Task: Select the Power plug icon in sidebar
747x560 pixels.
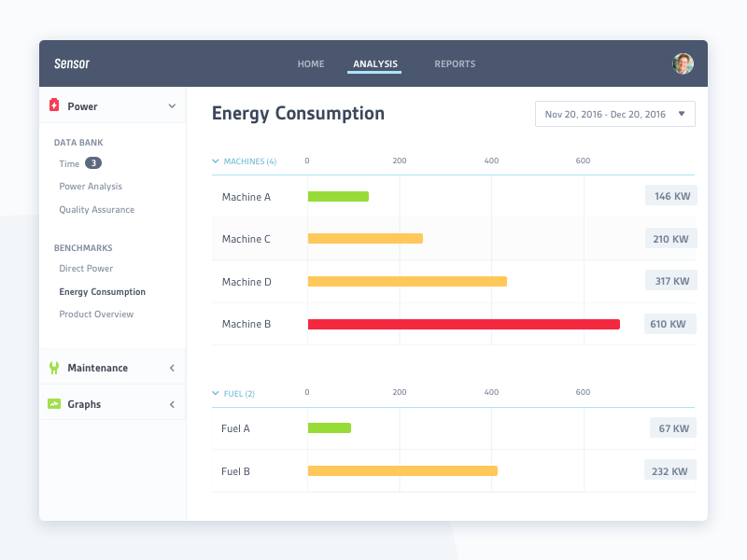Action: [54, 105]
